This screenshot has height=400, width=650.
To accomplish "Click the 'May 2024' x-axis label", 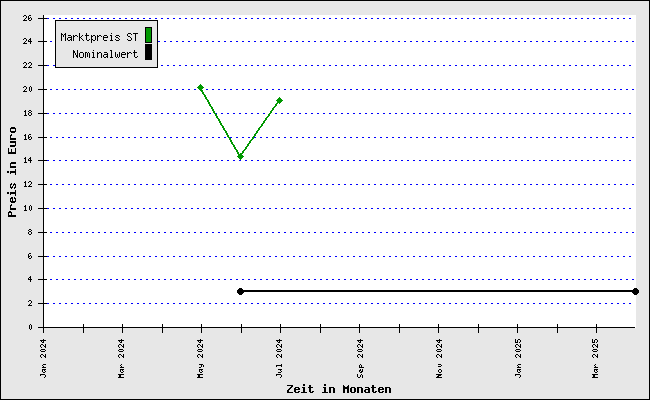I will pyautogui.click(x=201, y=358).
